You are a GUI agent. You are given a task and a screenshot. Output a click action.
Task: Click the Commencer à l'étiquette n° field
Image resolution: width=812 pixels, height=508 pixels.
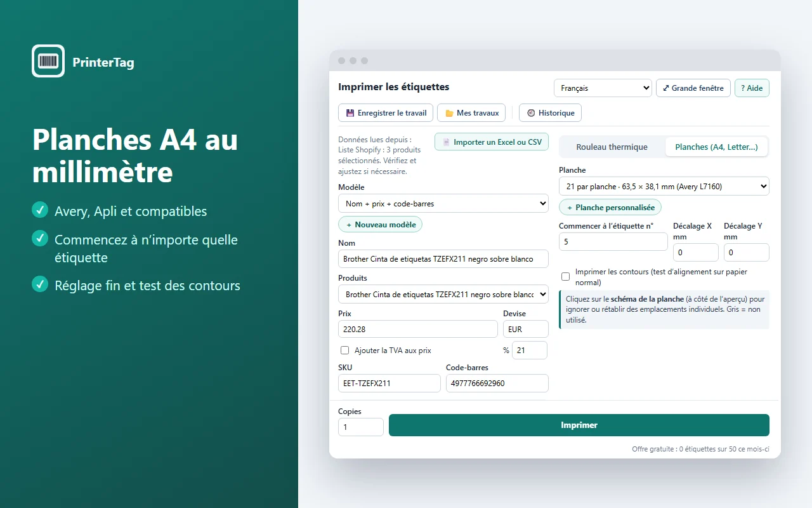[613, 242]
